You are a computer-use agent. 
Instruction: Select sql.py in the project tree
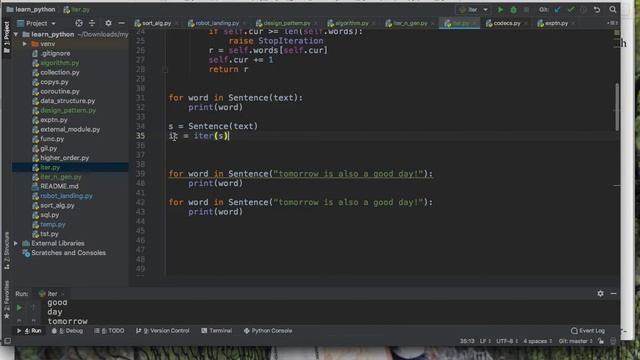click(x=50, y=215)
